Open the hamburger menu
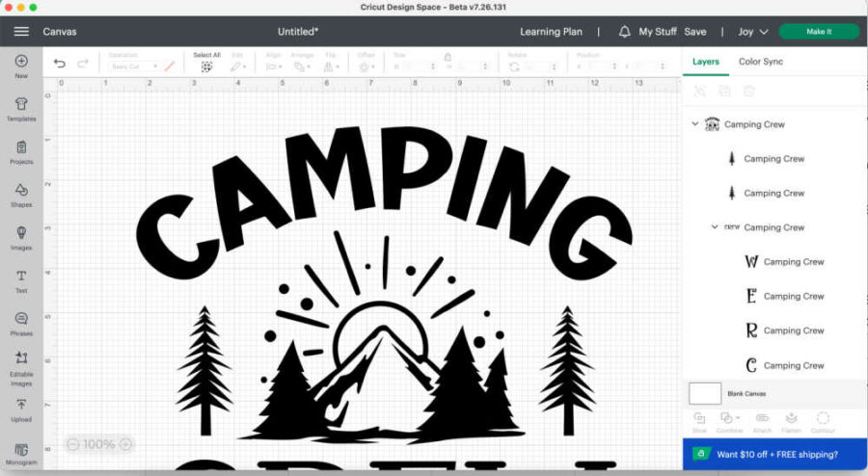Screen dimensions: 868x476 click(21, 32)
